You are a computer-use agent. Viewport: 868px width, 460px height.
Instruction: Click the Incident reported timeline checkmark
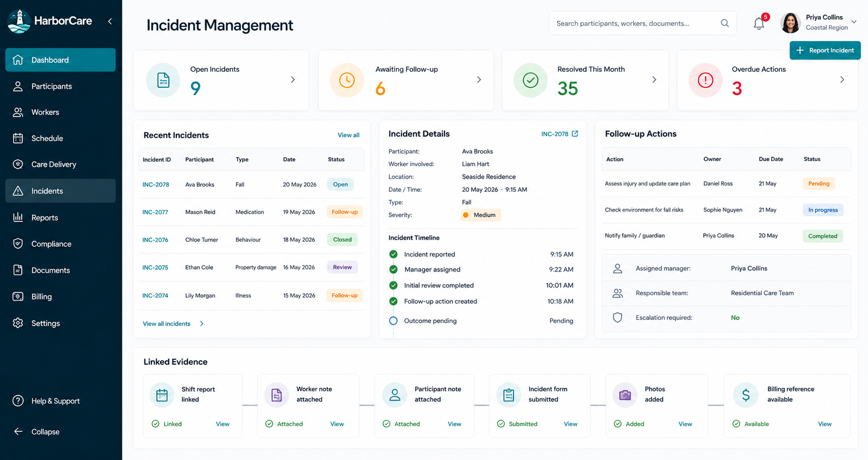click(393, 254)
